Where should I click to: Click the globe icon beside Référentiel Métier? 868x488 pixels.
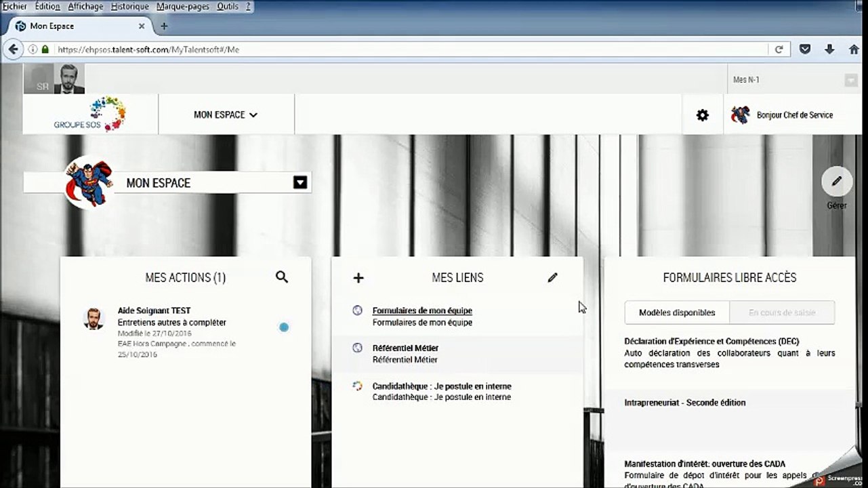click(357, 348)
